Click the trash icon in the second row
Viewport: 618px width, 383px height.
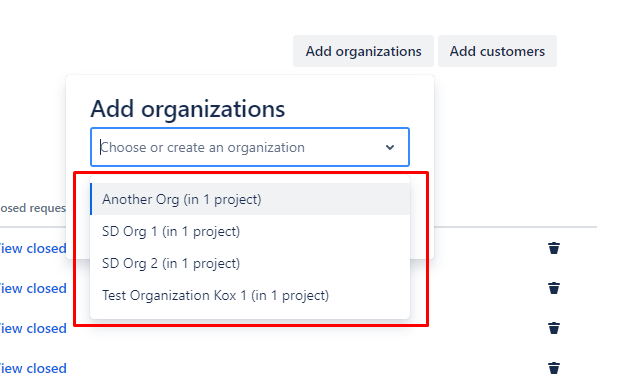[x=554, y=288]
